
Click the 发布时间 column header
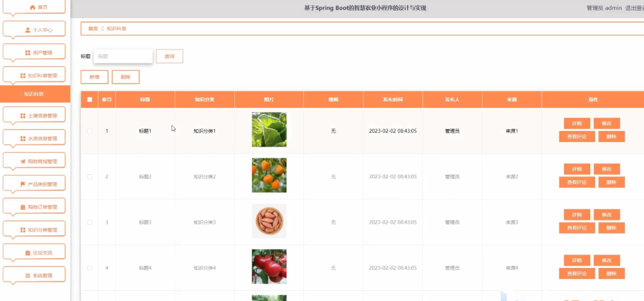[393, 100]
